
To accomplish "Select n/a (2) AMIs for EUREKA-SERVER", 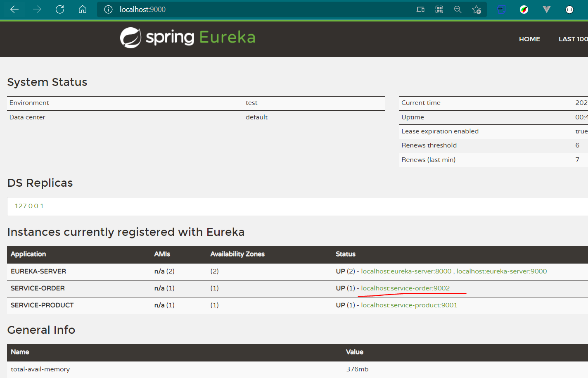I will coord(164,271).
